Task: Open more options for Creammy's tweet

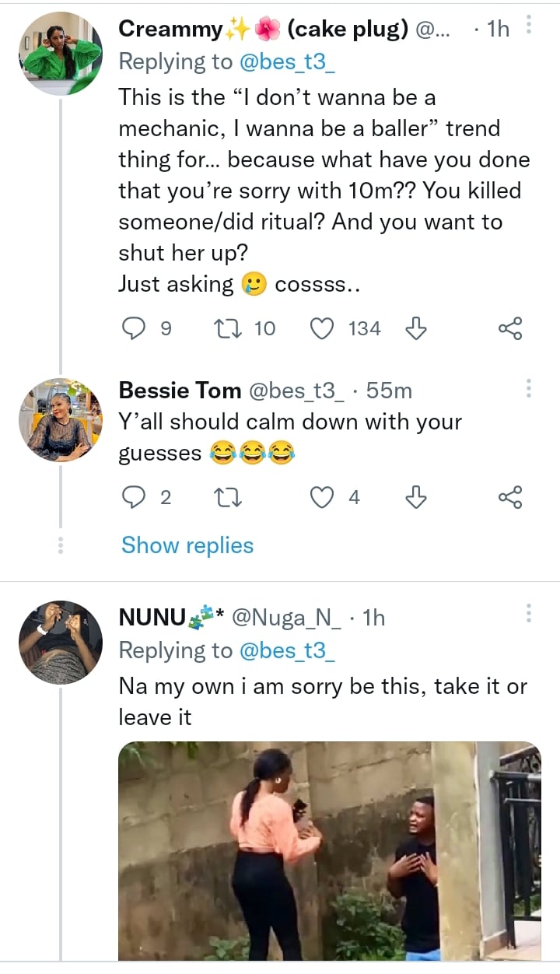Action: [x=528, y=26]
